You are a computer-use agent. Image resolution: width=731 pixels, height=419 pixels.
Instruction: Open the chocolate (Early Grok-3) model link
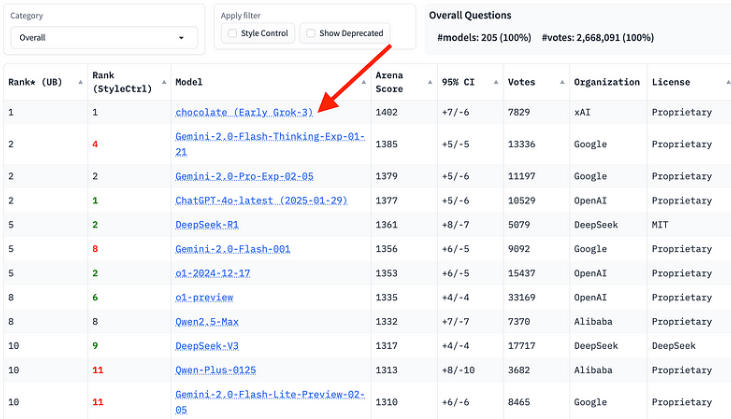(244, 112)
